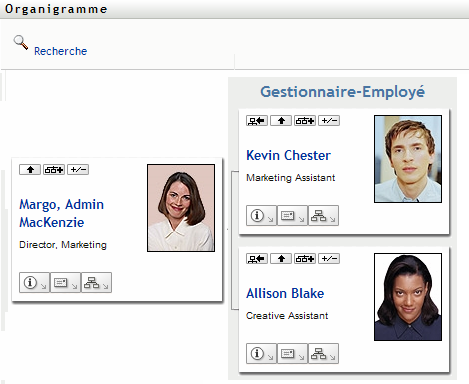
Task: Click Margo's choose-relationship org chart plus icon
Action: (x=54, y=169)
